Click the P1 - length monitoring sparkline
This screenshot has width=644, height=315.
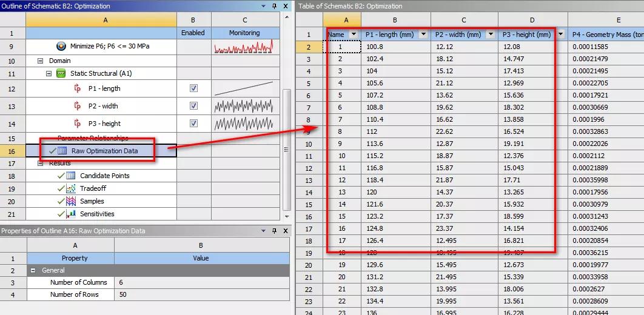point(244,88)
